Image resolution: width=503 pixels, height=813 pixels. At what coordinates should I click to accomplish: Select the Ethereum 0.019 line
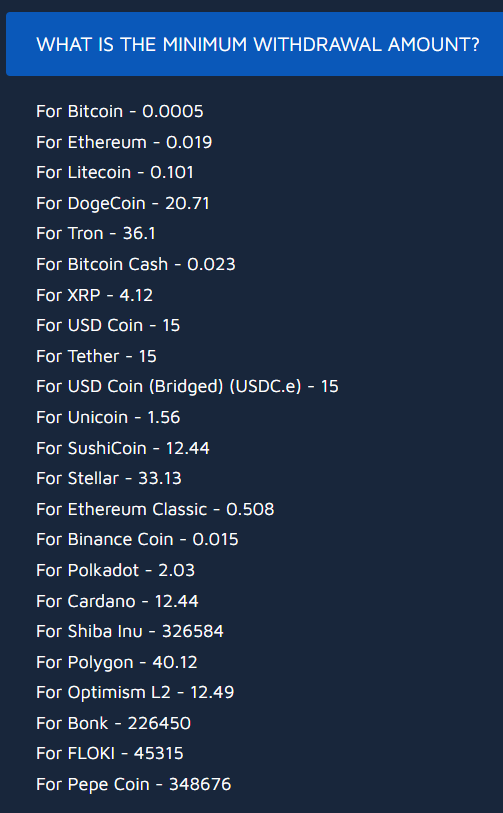pos(124,142)
